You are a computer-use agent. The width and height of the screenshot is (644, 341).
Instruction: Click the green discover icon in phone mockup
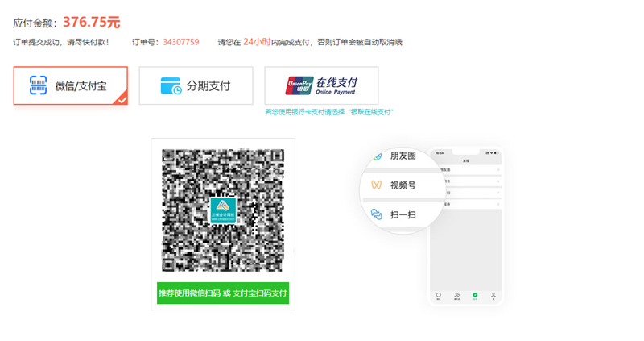(475, 296)
